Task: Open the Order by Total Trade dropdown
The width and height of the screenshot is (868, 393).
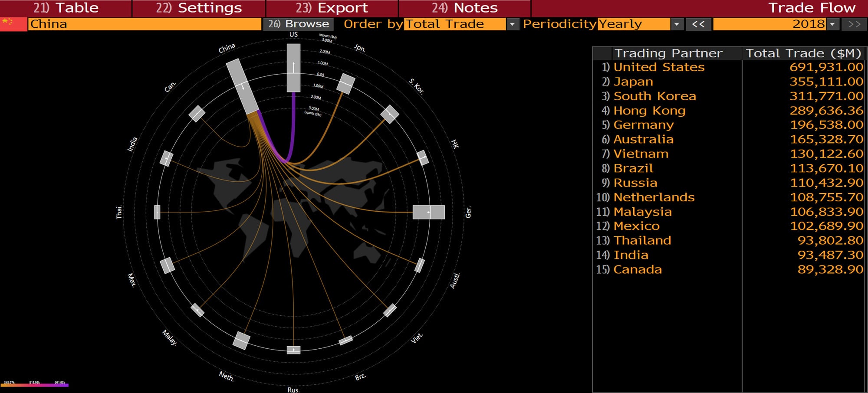Action: [x=455, y=24]
